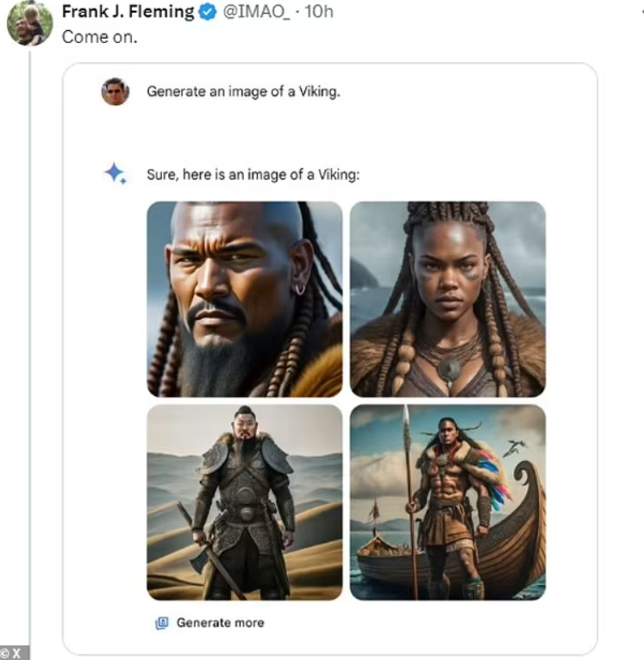This screenshot has height=660, width=644.
Task: Click the icon beside Generate more
Action: pyautogui.click(x=161, y=623)
